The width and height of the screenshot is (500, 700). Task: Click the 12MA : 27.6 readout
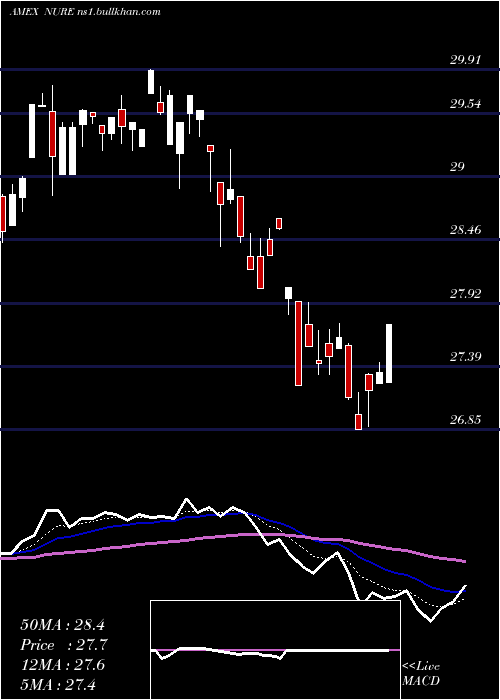pyautogui.click(x=62, y=665)
